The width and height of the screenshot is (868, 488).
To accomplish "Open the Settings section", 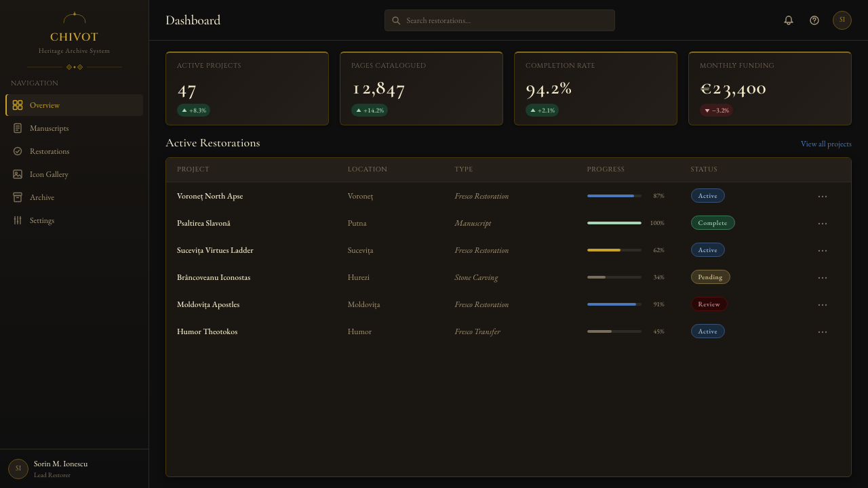I will [x=75, y=220].
